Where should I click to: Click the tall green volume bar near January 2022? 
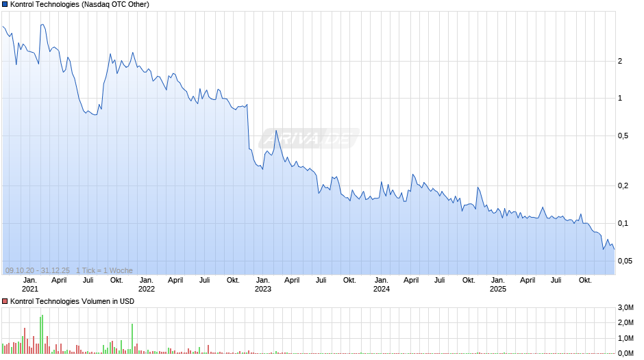coord(132,339)
